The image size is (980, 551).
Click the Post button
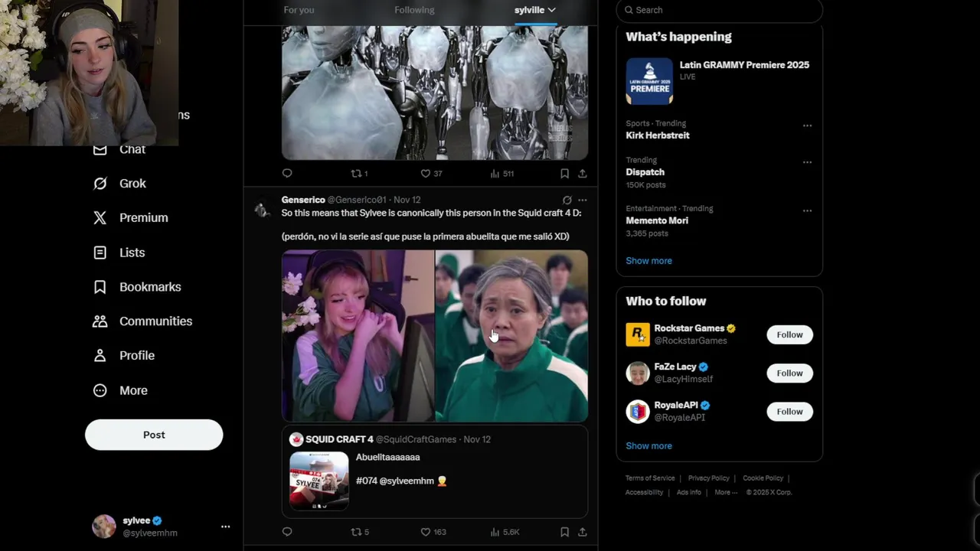pos(154,435)
